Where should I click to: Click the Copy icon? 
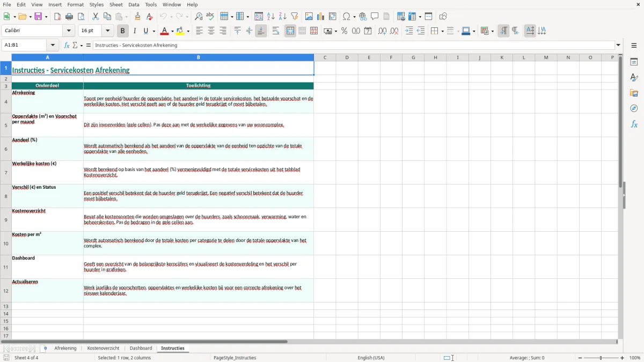coord(107,17)
